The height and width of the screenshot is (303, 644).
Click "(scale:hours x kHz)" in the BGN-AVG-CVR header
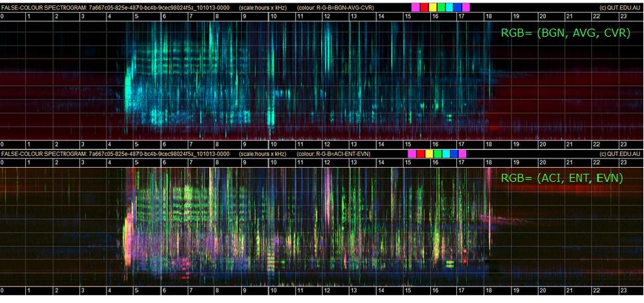(263, 8)
